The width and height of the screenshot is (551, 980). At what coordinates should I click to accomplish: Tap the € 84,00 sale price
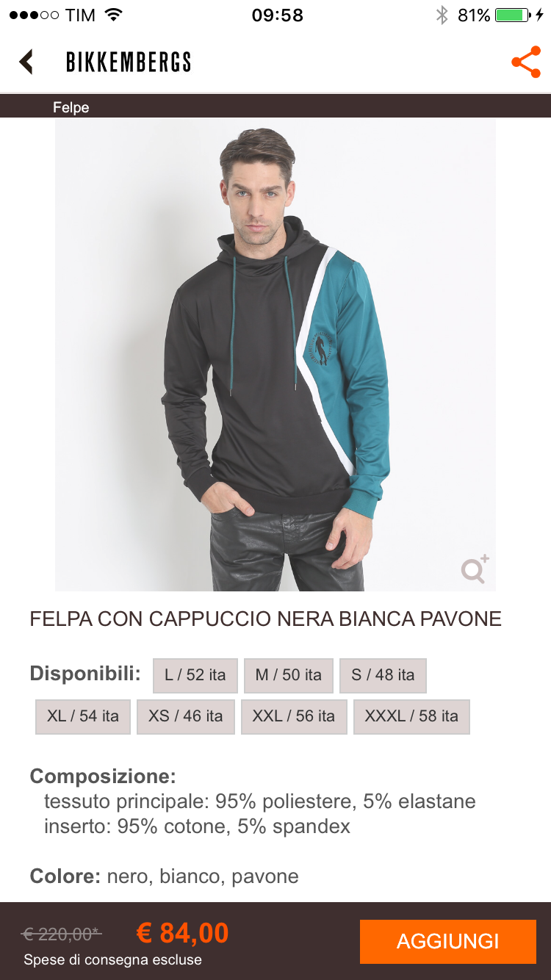click(182, 933)
